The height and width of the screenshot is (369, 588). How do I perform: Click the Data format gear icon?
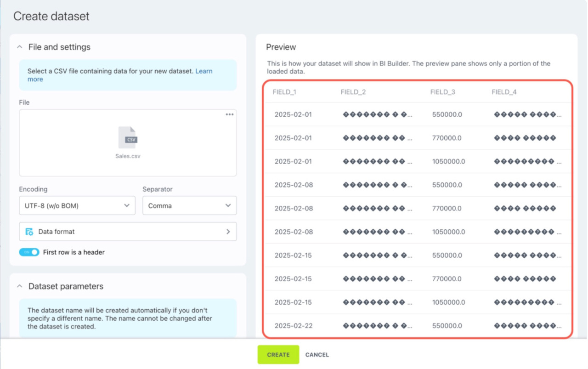point(29,232)
